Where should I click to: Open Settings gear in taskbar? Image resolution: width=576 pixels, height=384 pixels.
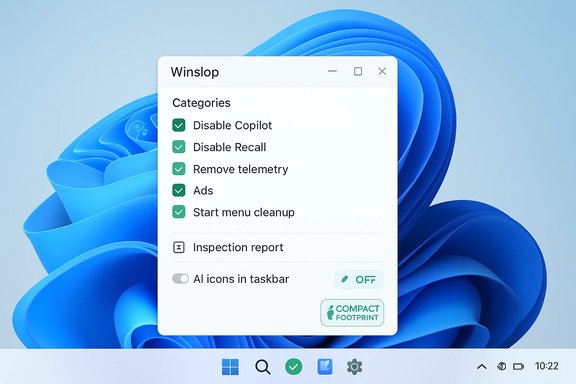pyautogui.click(x=354, y=367)
